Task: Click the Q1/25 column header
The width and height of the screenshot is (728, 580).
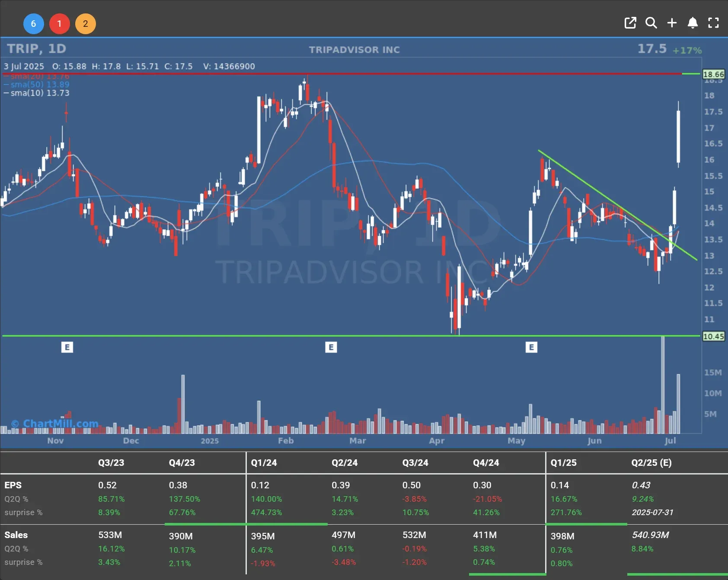Action: tap(563, 462)
